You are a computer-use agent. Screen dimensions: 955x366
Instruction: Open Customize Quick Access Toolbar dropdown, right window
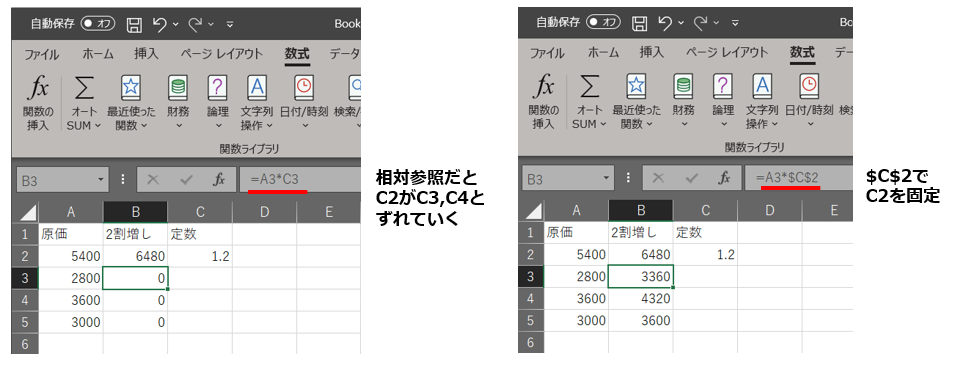735,23
